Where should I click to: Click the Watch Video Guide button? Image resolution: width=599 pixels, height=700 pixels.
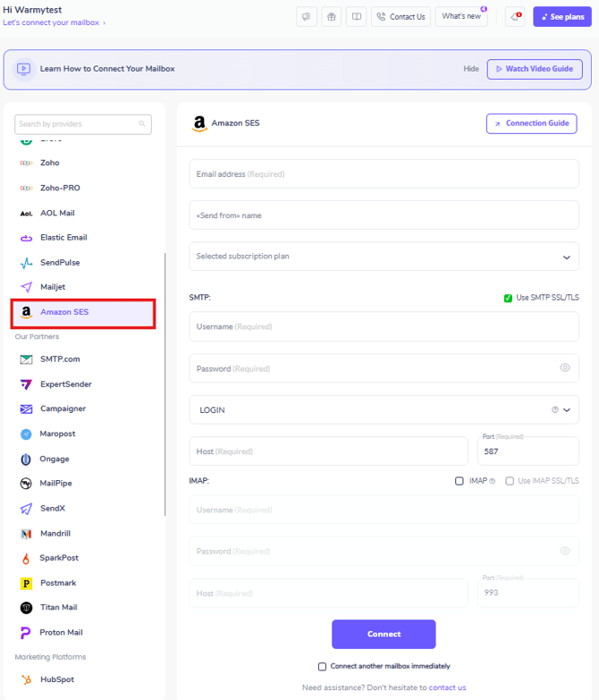535,69
